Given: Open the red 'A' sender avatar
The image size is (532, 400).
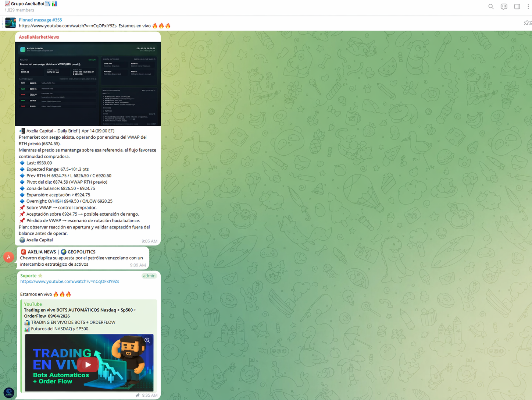Looking at the screenshot, I should pos(8,257).
